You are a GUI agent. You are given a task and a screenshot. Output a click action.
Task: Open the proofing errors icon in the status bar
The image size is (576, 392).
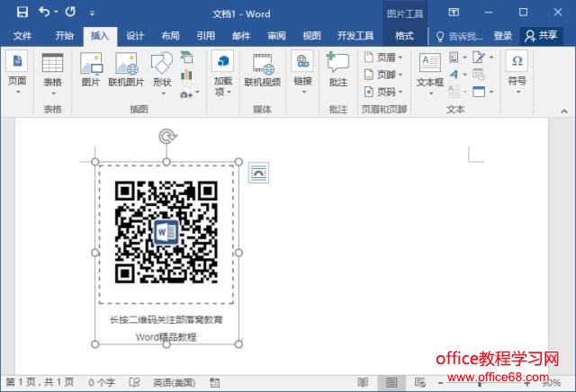click(x=134, y=382)
